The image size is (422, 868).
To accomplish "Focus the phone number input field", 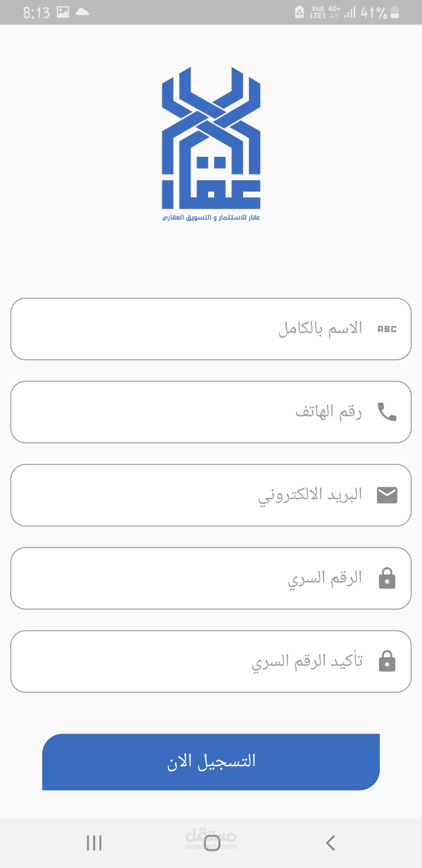I will (x=195, y=412).
